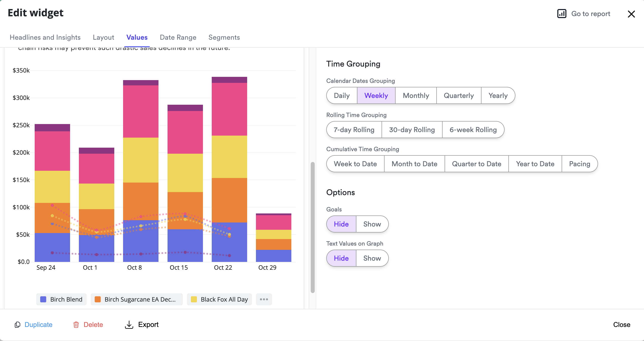This screenshot has width=644, height=341.
Task: Choose Quarter to Date cumulative grouping
Action: click(476, 164)
